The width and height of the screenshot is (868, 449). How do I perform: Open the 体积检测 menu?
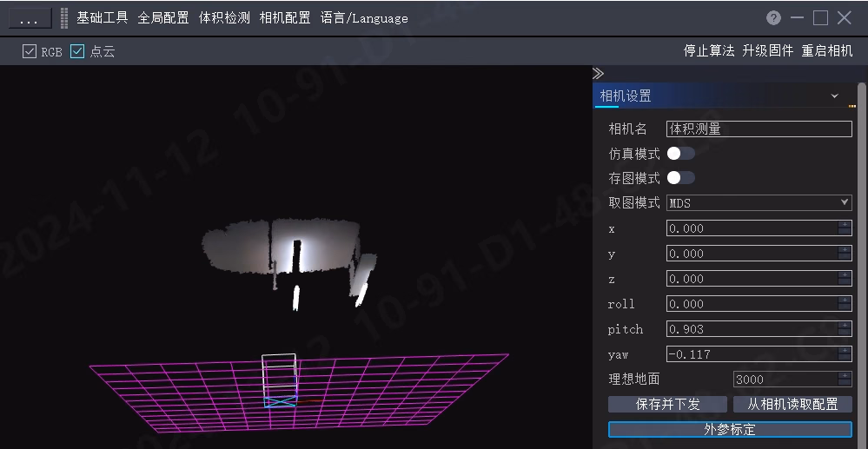coord(224,17)
